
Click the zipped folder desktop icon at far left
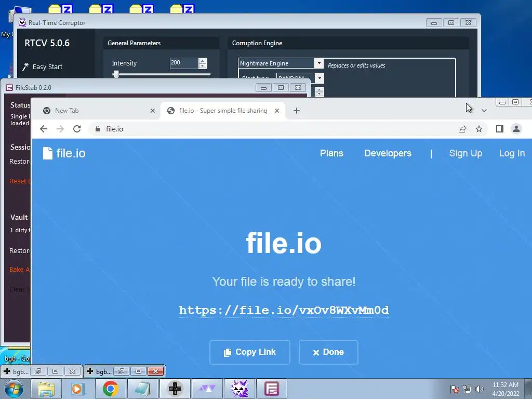[60, 8]
